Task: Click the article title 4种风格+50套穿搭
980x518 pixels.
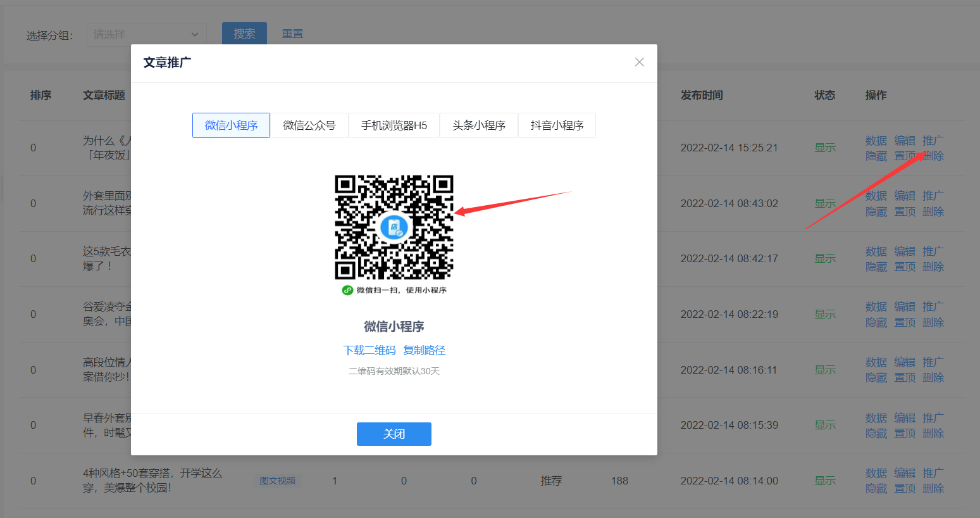Action: [x=152, y=481]
